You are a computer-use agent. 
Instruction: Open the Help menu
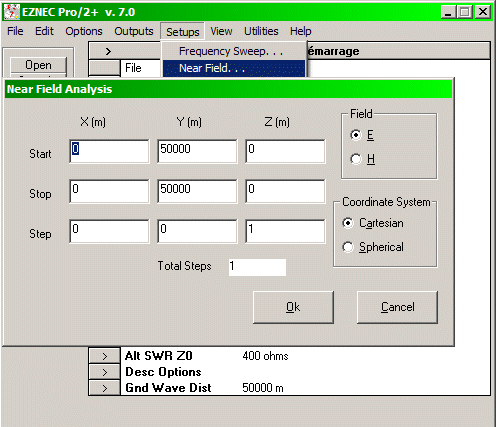point(301,31)
